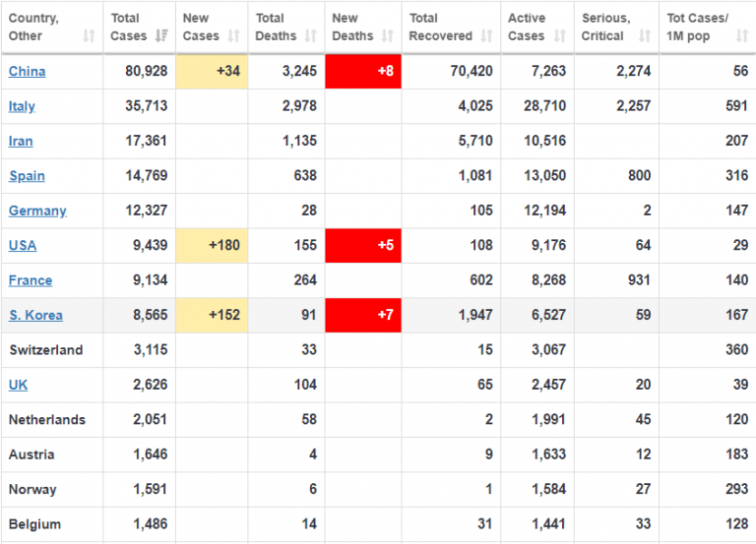The image size is (756, 544).
Task: Open the Spain link
Action: [x=27, y=176]
